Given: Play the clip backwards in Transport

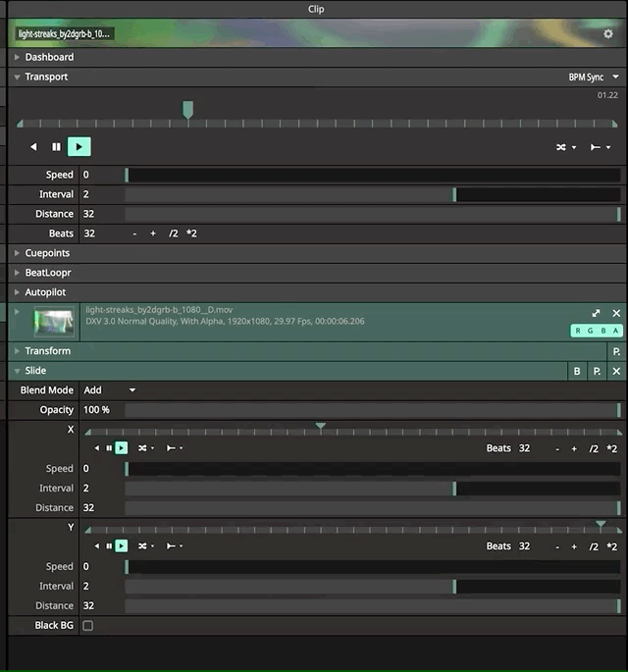Looking at the screenshot, I should 33,147.
